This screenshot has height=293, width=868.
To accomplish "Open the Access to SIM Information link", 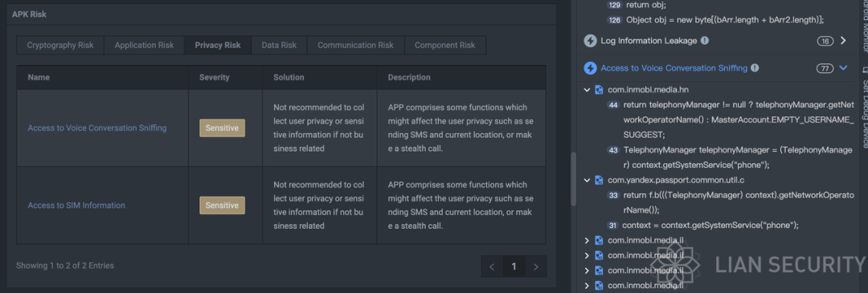I will coord(76,206).
